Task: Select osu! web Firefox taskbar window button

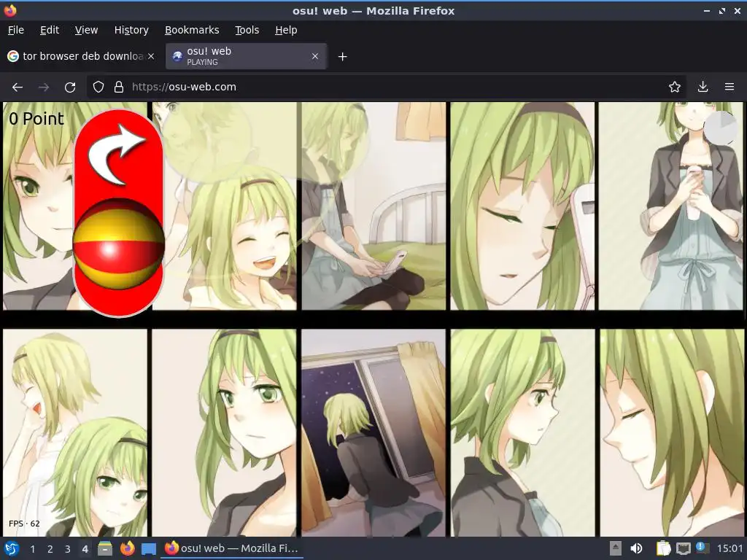Action: 231,548
